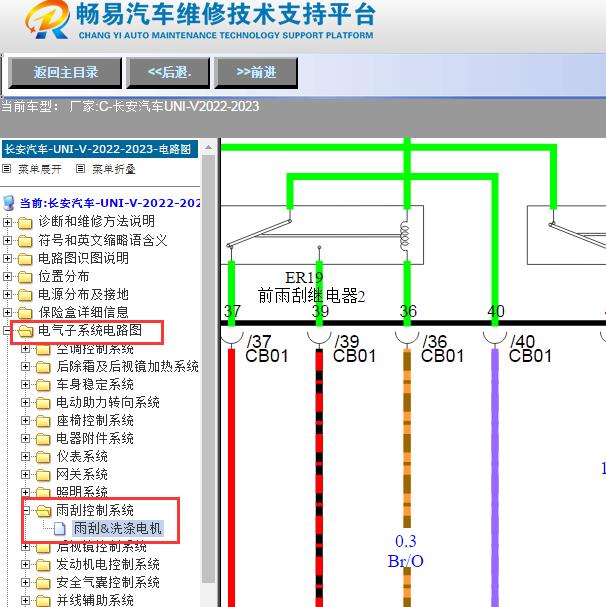
Task: Go forward with the >>前进 button
Action: click(256, 72)
